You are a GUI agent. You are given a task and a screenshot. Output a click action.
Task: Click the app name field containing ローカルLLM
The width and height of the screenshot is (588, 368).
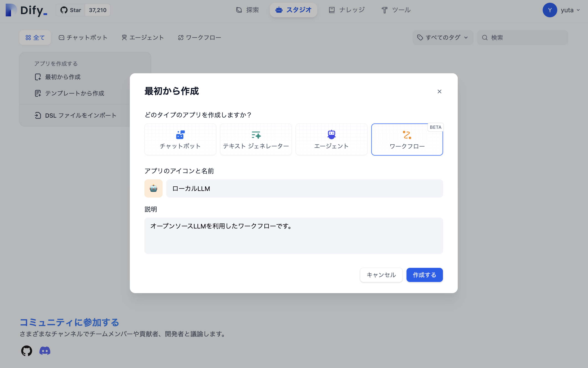304,188
